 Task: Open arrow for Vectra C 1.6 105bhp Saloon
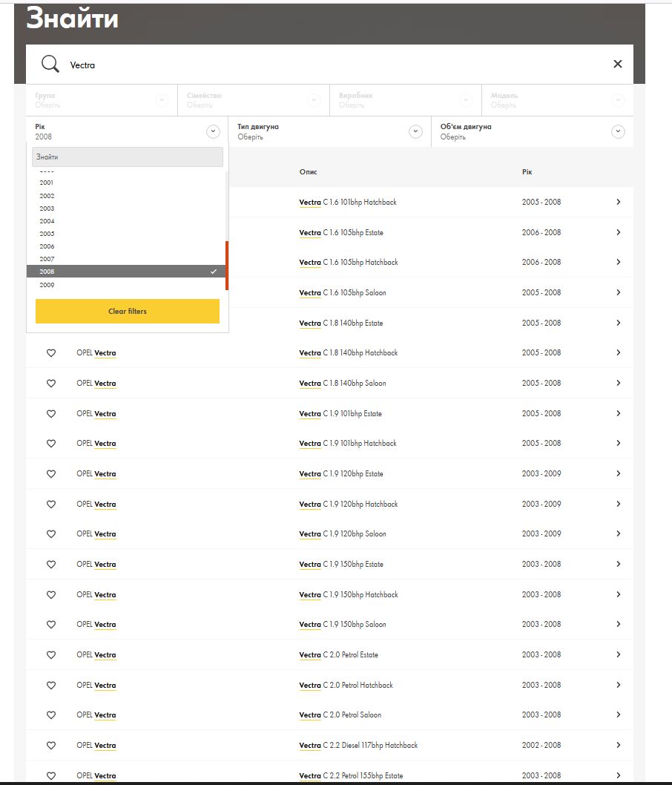coord(619,292)
